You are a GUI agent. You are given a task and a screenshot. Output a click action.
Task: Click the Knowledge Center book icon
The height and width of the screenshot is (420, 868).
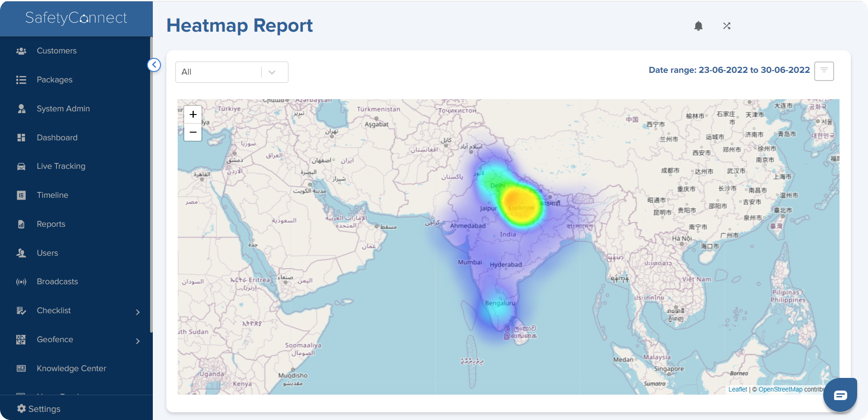click(x=21, y=368)
